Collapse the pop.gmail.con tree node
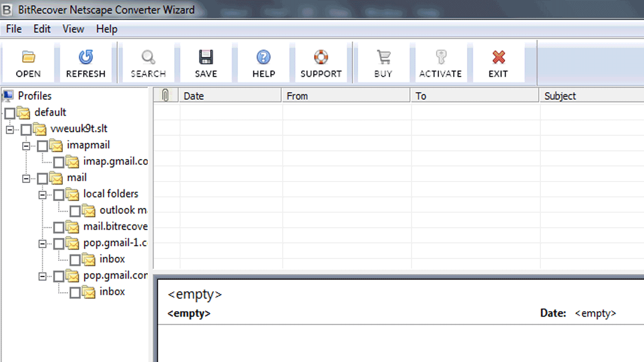The height and width of the screenshot is (362, 644). pyautogui.click(x=42, y=276)
